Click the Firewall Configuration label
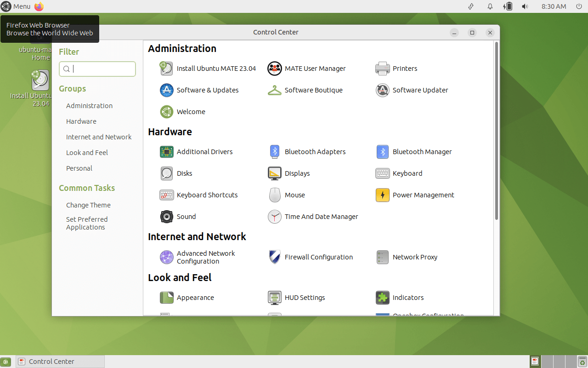This screenshot has width=588, height=368. point(319,257)
